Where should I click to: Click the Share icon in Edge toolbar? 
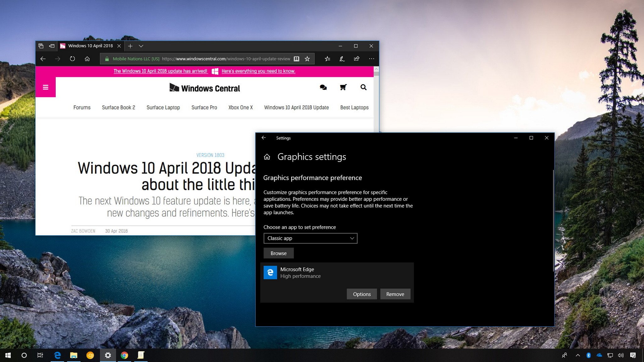click(x=357, y=59)
